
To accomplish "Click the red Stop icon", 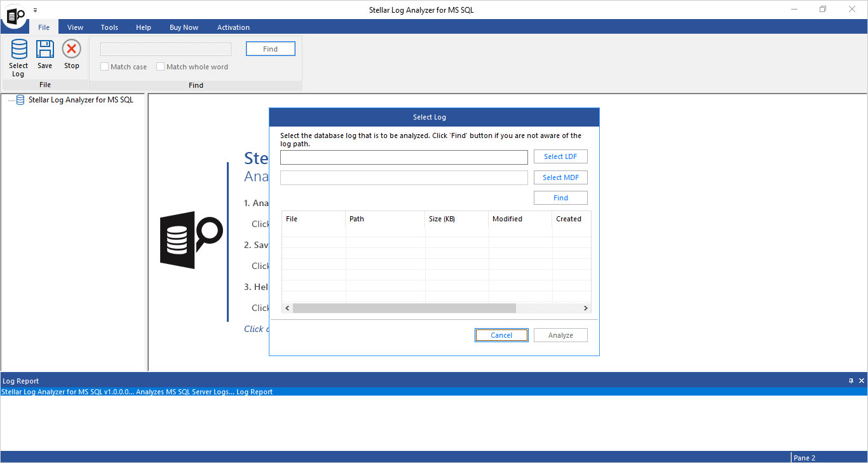I will point(71,49).
